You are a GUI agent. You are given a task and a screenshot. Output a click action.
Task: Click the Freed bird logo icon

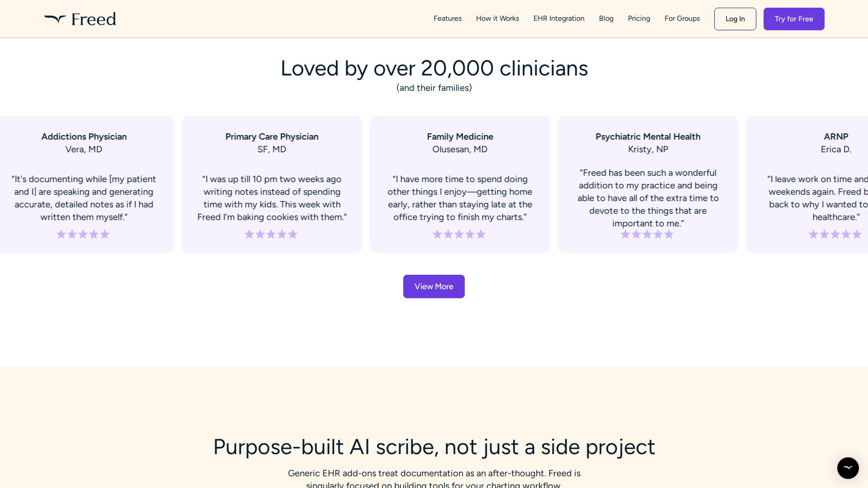coord(55,19)
